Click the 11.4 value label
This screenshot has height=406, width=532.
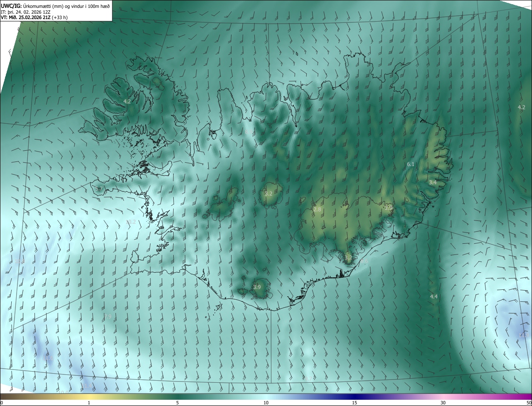pyautogui.click(x=86, y=386)
